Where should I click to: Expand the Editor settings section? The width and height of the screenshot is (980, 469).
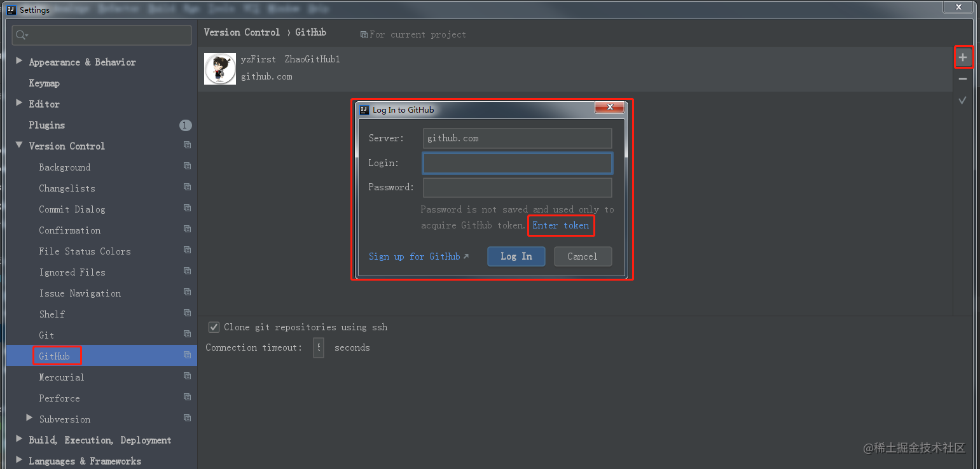[19, 103]
